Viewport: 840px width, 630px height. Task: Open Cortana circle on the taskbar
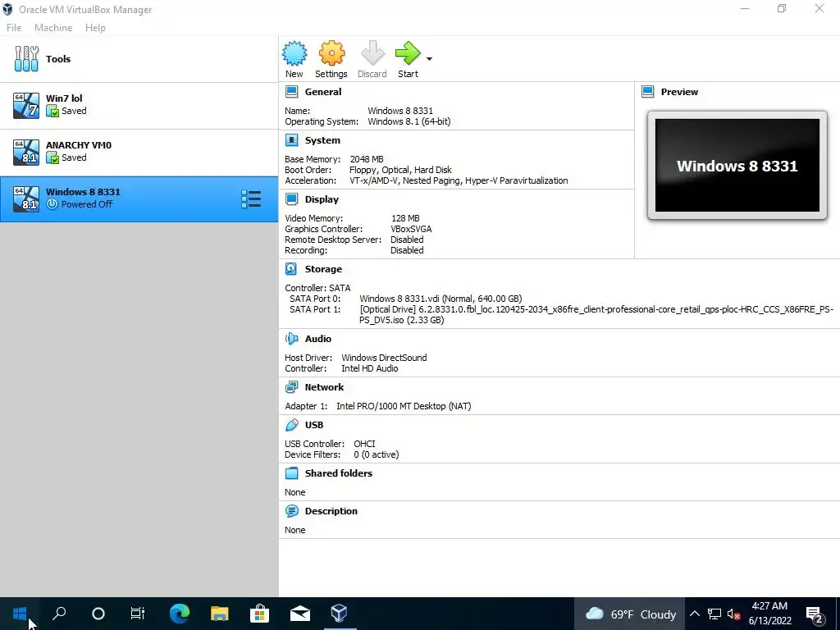click(98, 614)
